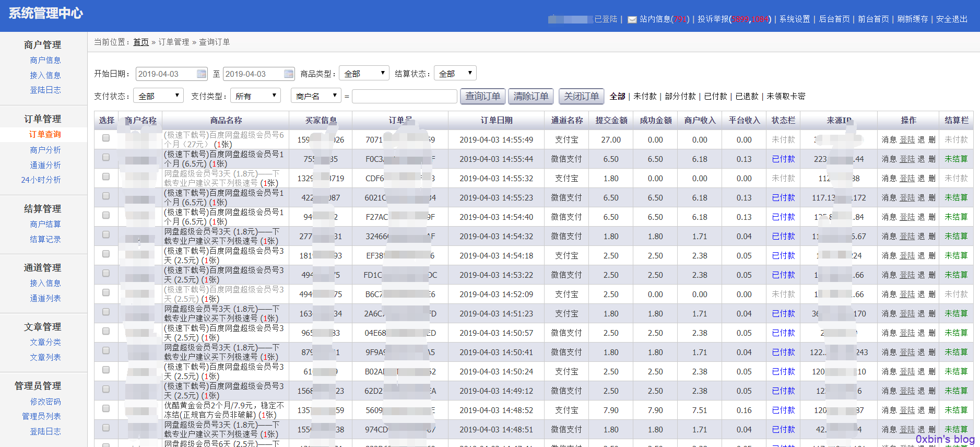Click 登陆 in the 14:48:52 order row
Image resolution: width=980 pixels, height=447 pixels.
[907, 410]
